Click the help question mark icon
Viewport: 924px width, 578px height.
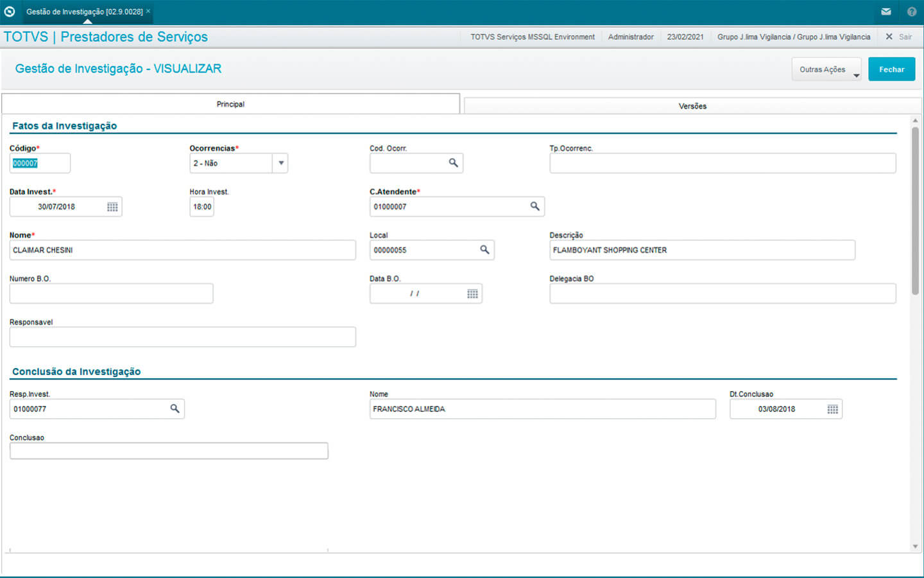(x=911, y=12)
